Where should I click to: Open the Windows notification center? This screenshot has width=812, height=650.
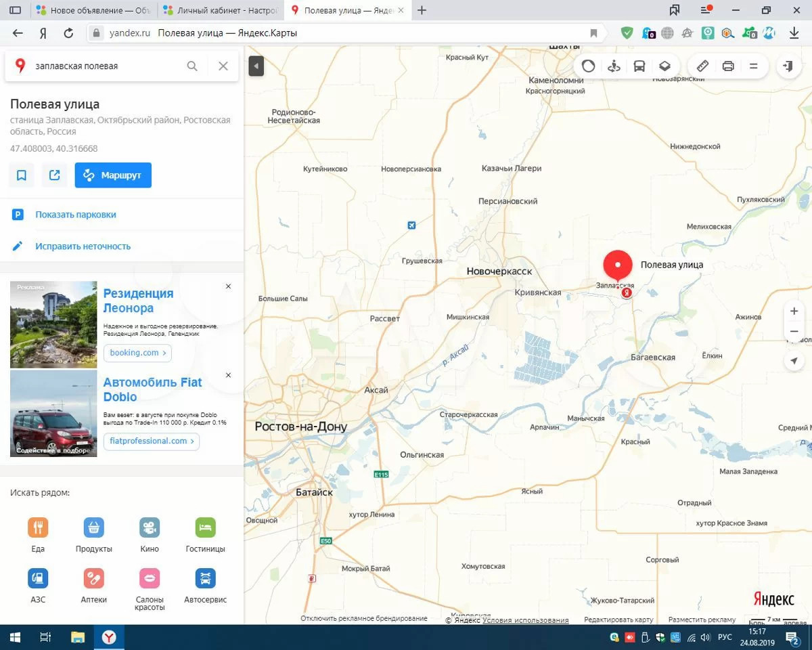pyautogui.click(x=792, y=637)
